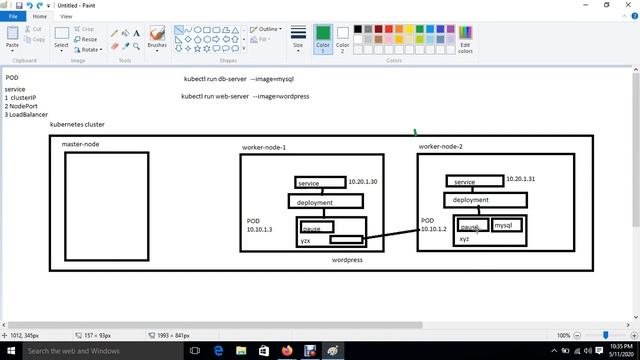Select the Diamond shape
The height and width of the screenshot is (360, 640).
pyautogui.click(x=188, y=40)
